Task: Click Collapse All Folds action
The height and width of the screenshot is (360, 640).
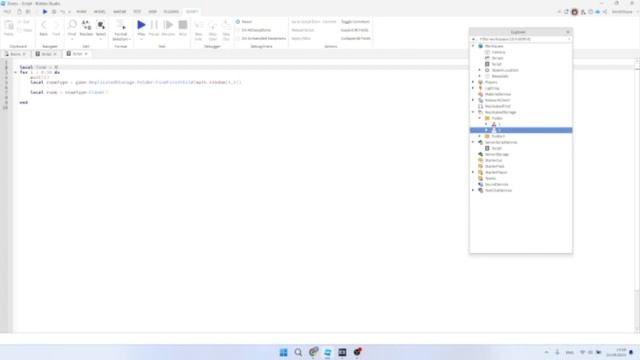Action: click(356, 38)
